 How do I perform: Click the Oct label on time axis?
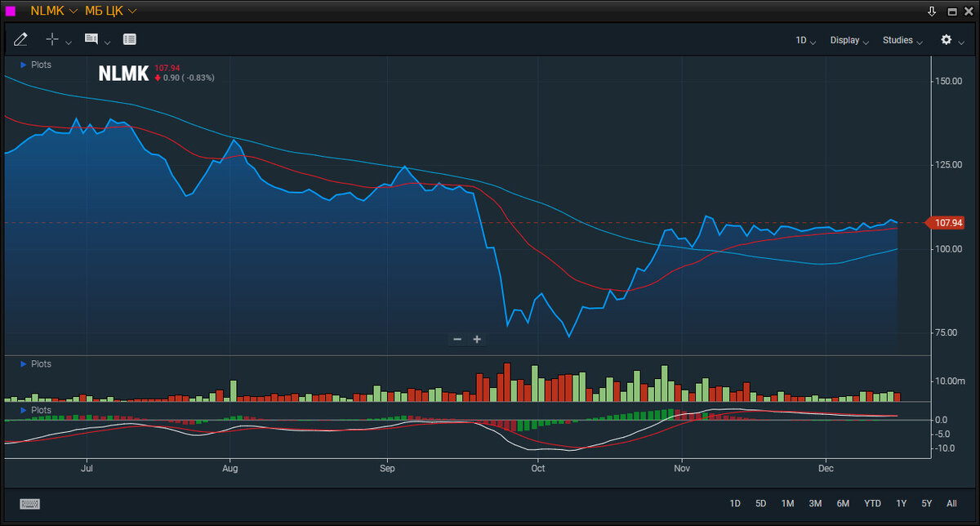tap(537, 470)
